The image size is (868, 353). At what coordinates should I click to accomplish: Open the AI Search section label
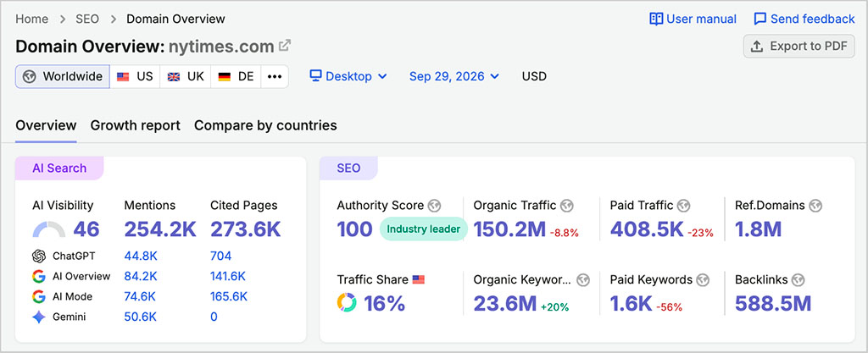coord(59,168)
